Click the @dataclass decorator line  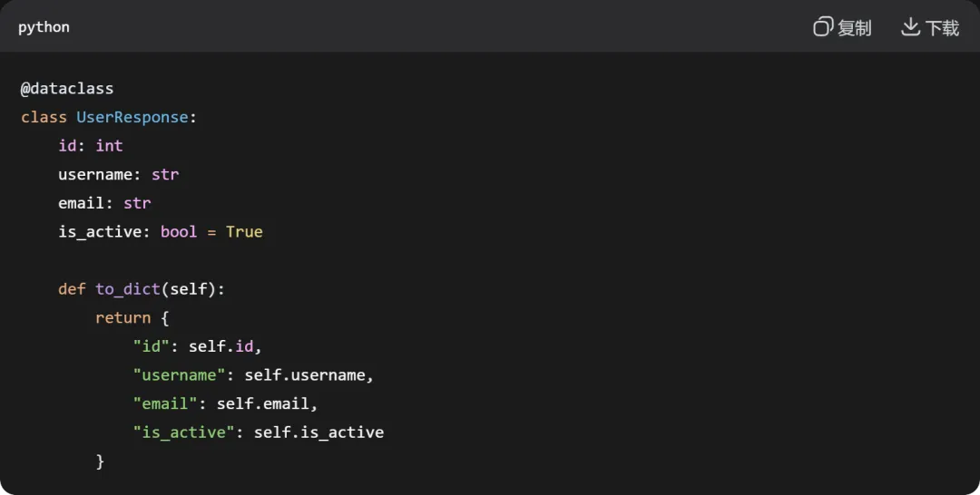(67, 89)
